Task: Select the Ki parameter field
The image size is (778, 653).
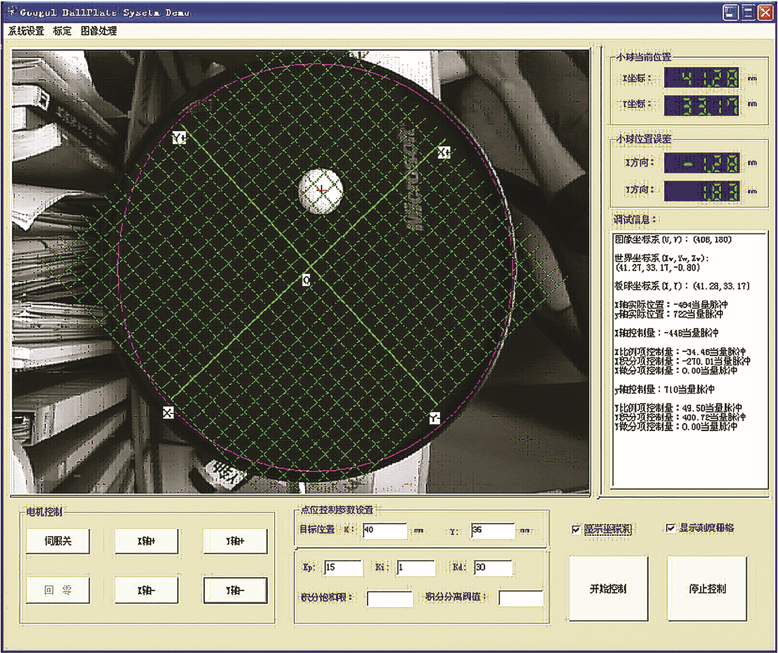Action: (415, 568)
